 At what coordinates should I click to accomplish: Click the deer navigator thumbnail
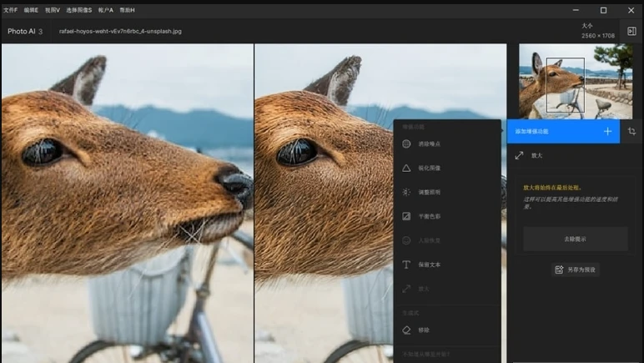click(576, 81)
